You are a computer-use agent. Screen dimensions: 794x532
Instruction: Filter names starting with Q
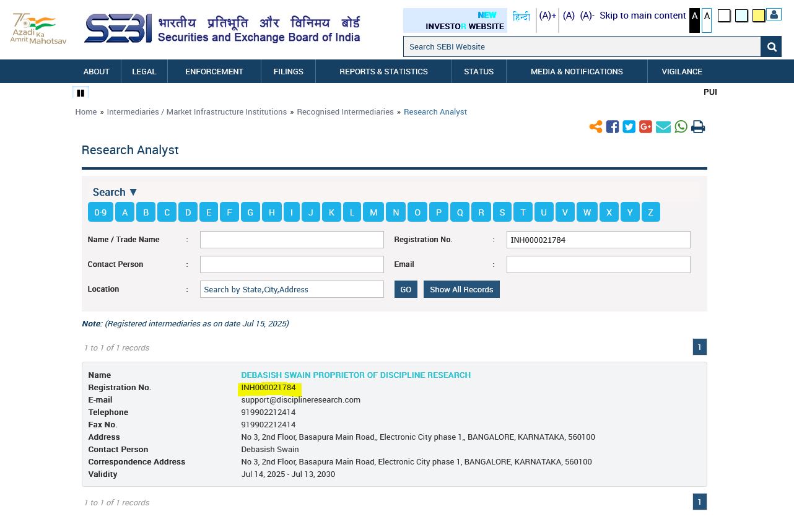[x=460, y=212]
